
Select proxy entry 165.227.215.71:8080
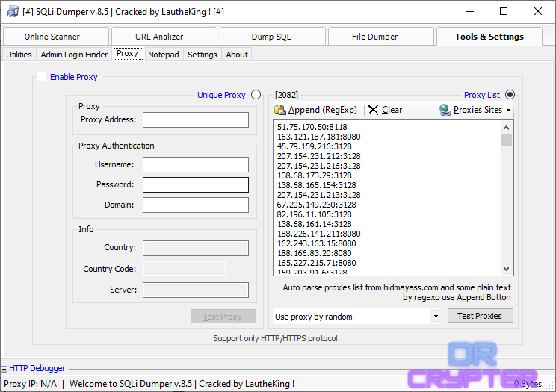[x=317, y=263]
